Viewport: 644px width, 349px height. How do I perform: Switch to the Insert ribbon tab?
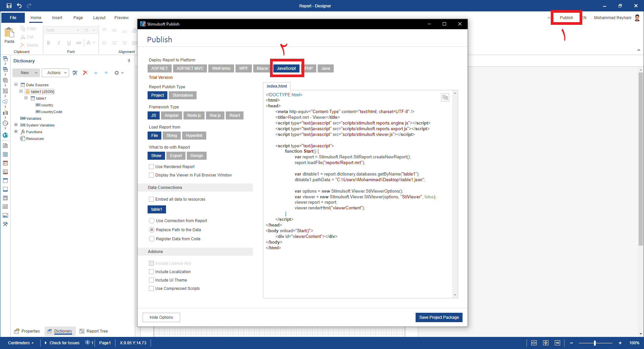coord(57,18)
